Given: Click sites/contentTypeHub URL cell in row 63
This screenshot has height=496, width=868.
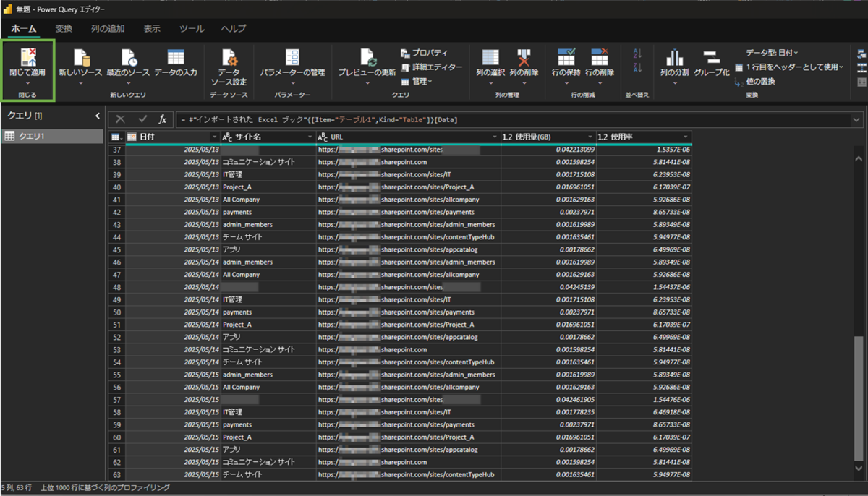Looking at the screenshot, I should pos(409,475).
